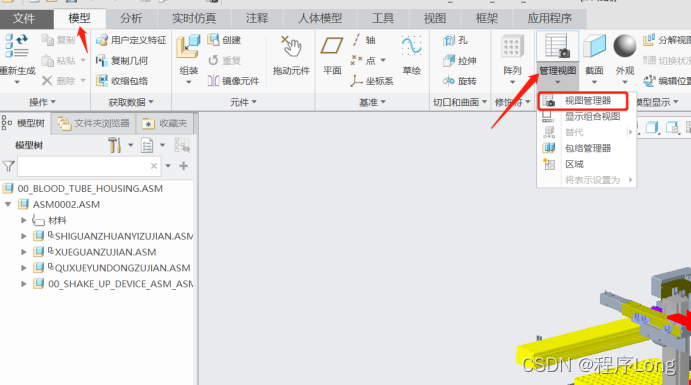This screenshot has width=691, height=385.
Task: Select Zone (区域) menu entry
Action: pos(587,164)
